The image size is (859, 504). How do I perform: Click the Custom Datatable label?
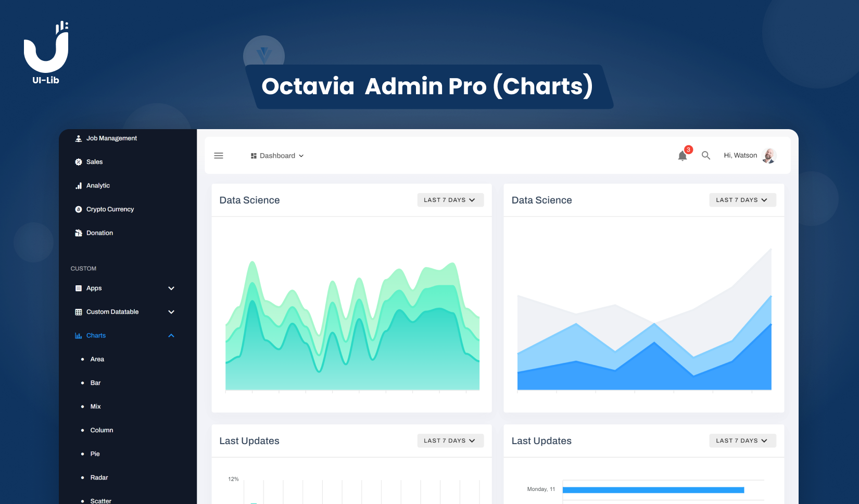click(112, 312)
